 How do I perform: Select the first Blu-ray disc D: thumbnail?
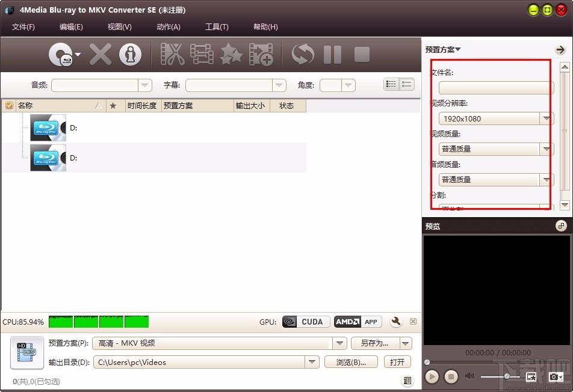point(48,127)
